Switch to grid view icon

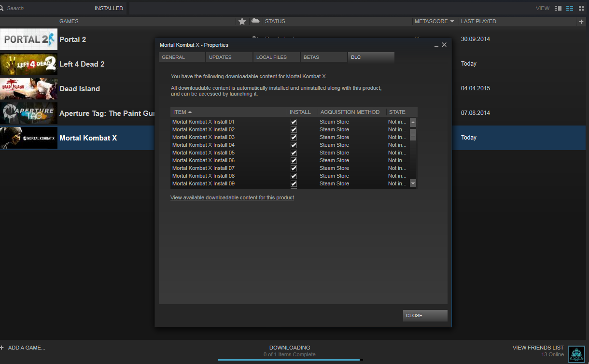581,8
